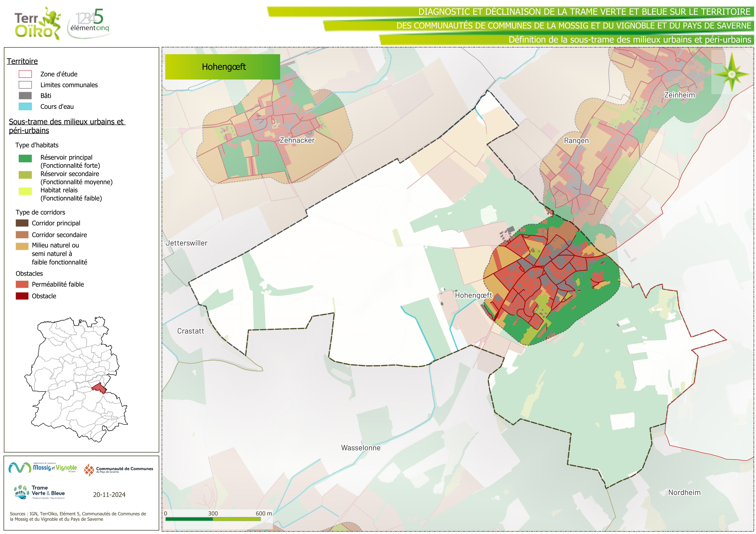Click the Zehnacker map label
Viewport: 756px width, 534px height.
point(297,141)
